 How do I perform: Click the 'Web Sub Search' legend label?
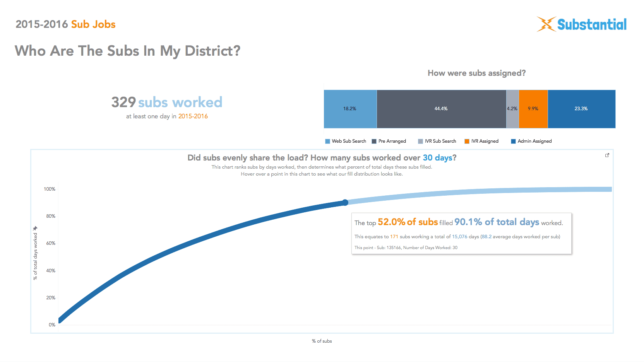[x=349, y=142]
